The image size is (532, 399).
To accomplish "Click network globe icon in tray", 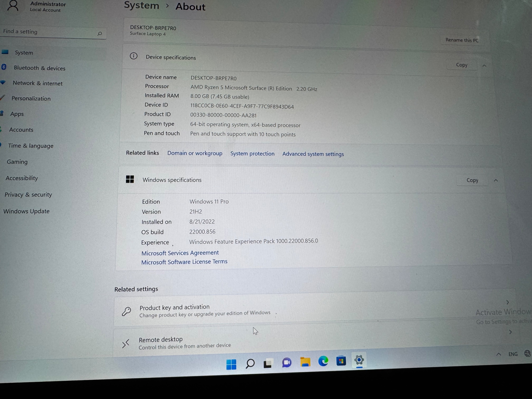I will pyautogui.click(x=527, y=353).
